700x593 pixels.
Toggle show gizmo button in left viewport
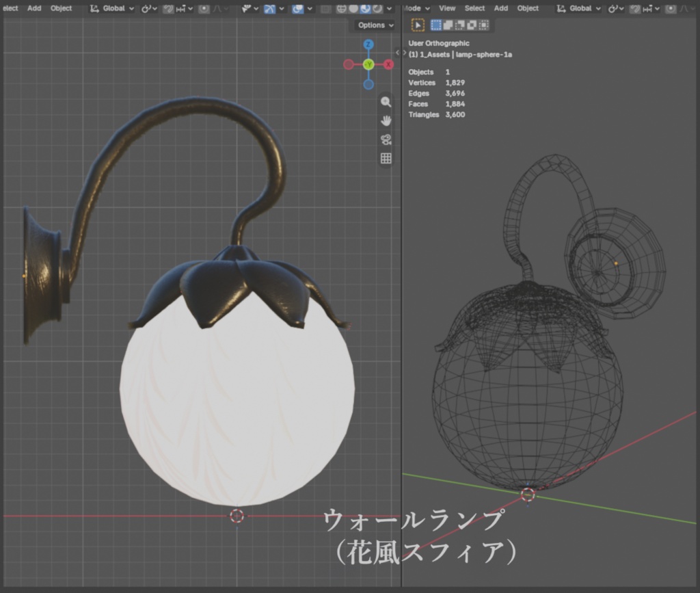(269, 8)
